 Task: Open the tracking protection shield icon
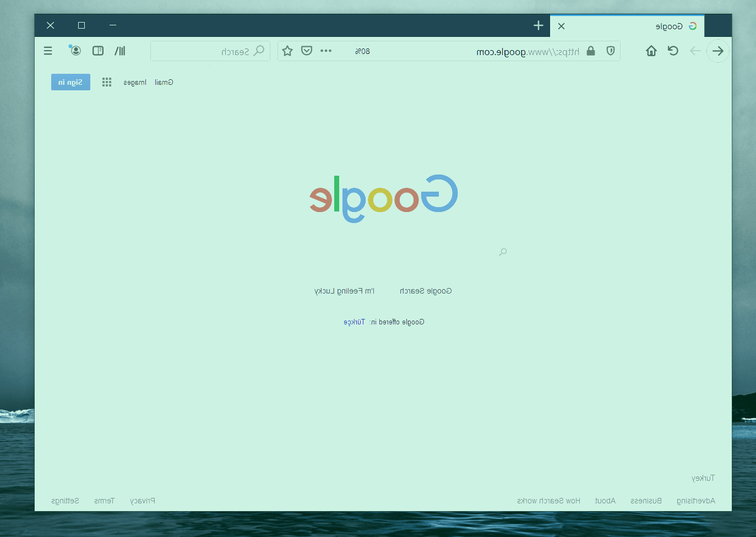click(x=610, y=51)
